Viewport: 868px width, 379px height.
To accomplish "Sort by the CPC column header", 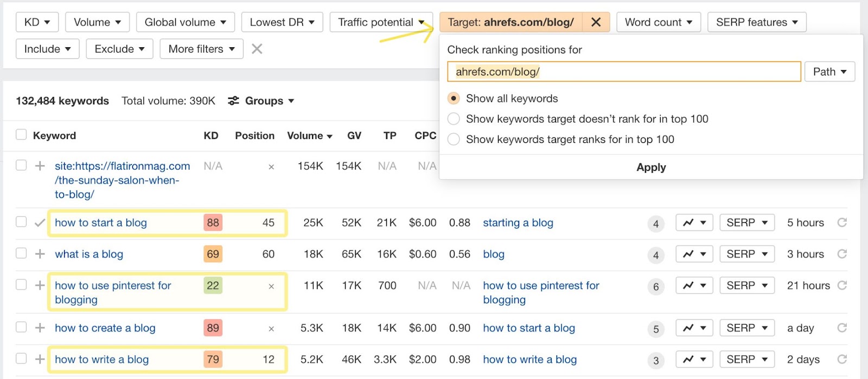I will coord(425,136).
